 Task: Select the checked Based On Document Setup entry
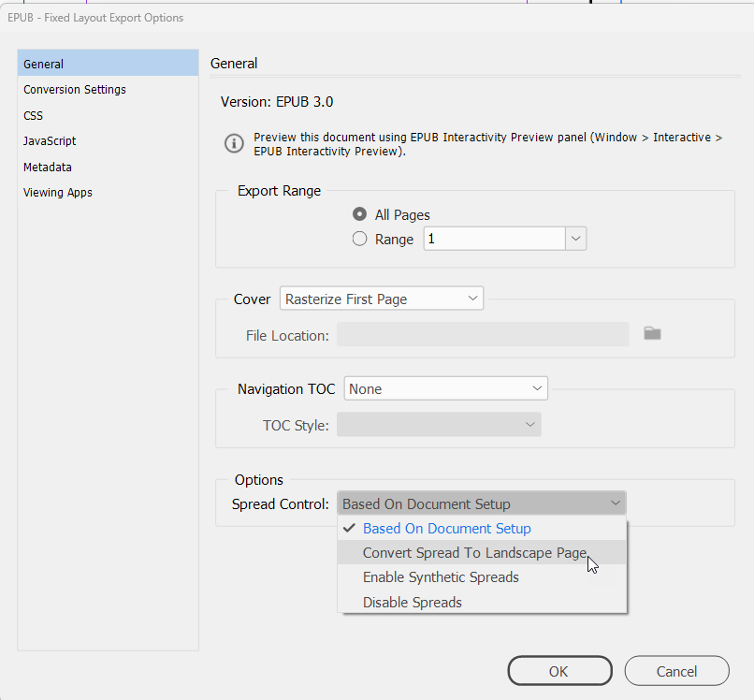pos(445,528)
